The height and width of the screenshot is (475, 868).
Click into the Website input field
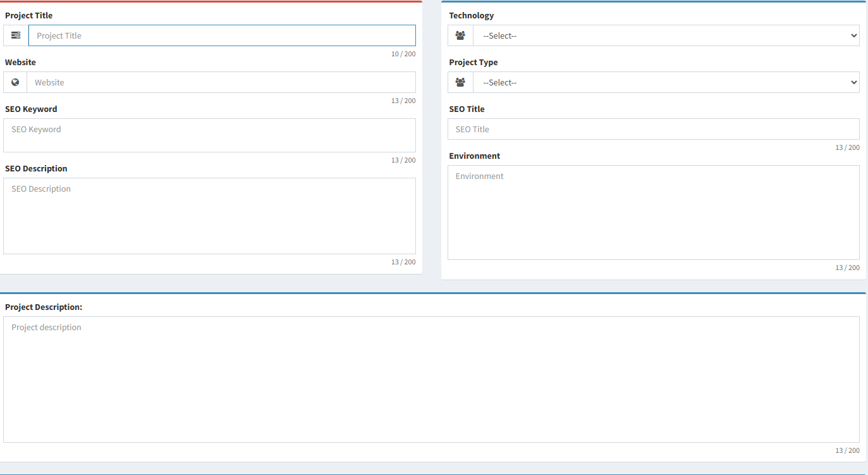(221, 82)
